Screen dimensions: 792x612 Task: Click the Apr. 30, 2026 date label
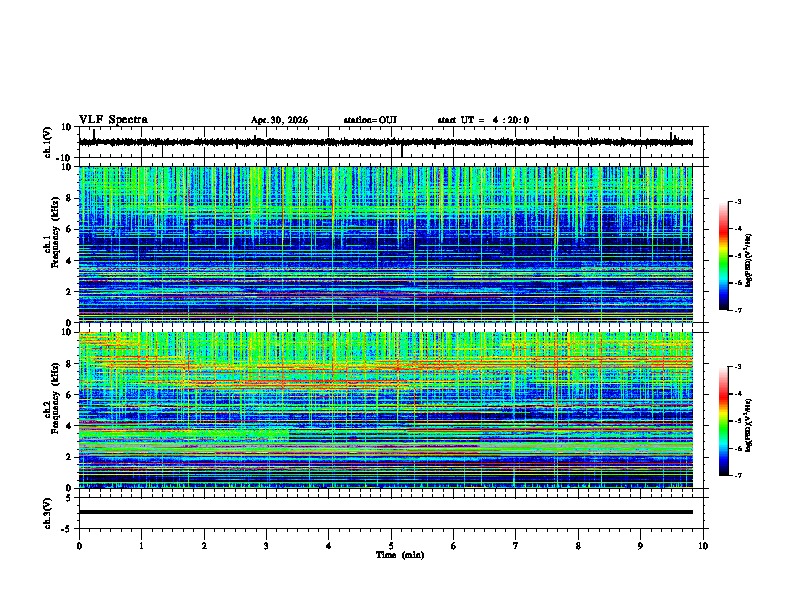pyautogui.click(x=279, y=120)
